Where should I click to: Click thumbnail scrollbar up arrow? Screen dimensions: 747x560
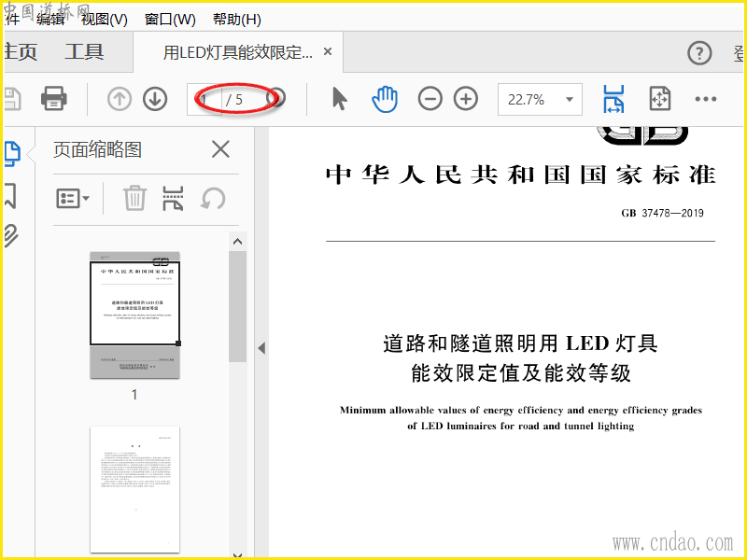point(237,242)
